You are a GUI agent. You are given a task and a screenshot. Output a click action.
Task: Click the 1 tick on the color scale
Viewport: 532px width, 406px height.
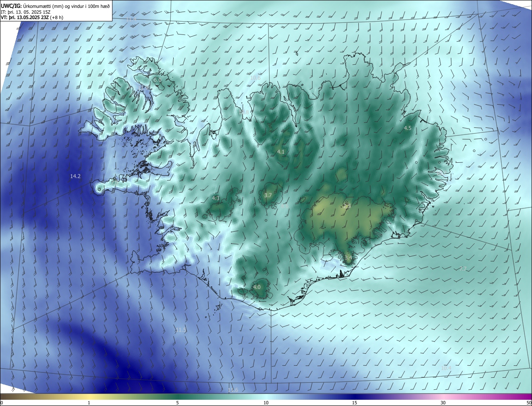pos(89,403)
